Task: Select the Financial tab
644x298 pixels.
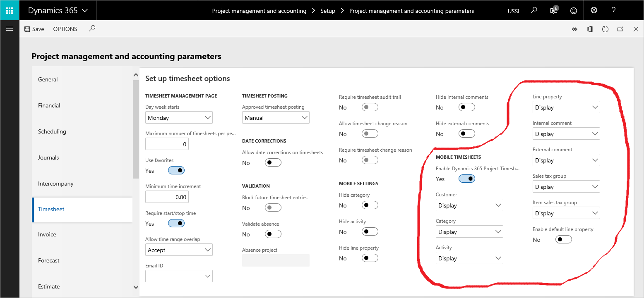Action: (x=82, y=105)
